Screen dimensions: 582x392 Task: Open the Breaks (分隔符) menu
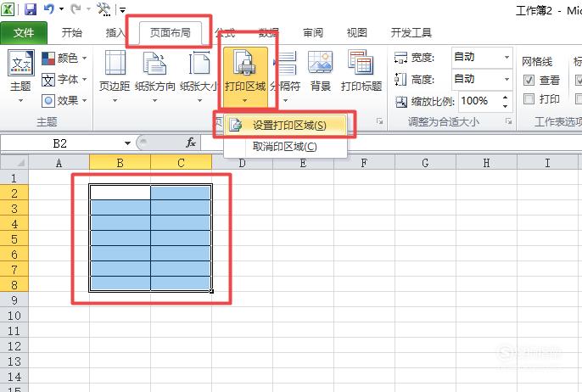(285, 76)
